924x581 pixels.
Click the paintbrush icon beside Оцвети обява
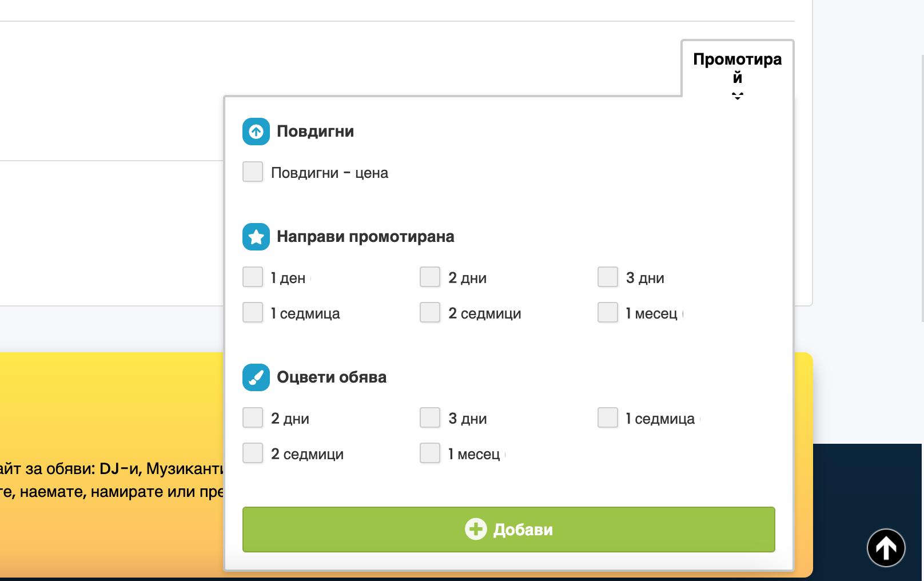click(256, 377)
